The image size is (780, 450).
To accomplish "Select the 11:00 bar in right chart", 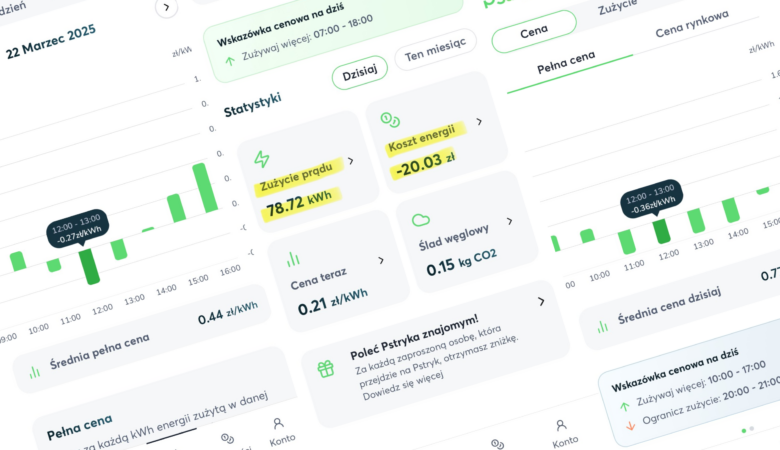I will (x=627, y=242).
